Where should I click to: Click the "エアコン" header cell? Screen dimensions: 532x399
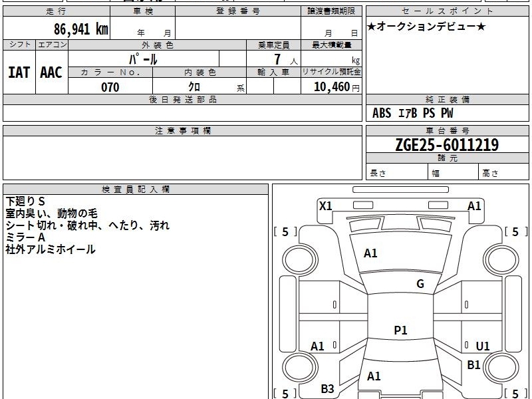click(x=52, y=45)
